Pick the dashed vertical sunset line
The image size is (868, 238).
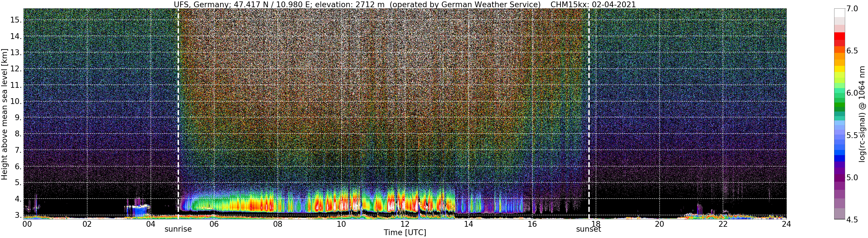(x=589, y=114)
